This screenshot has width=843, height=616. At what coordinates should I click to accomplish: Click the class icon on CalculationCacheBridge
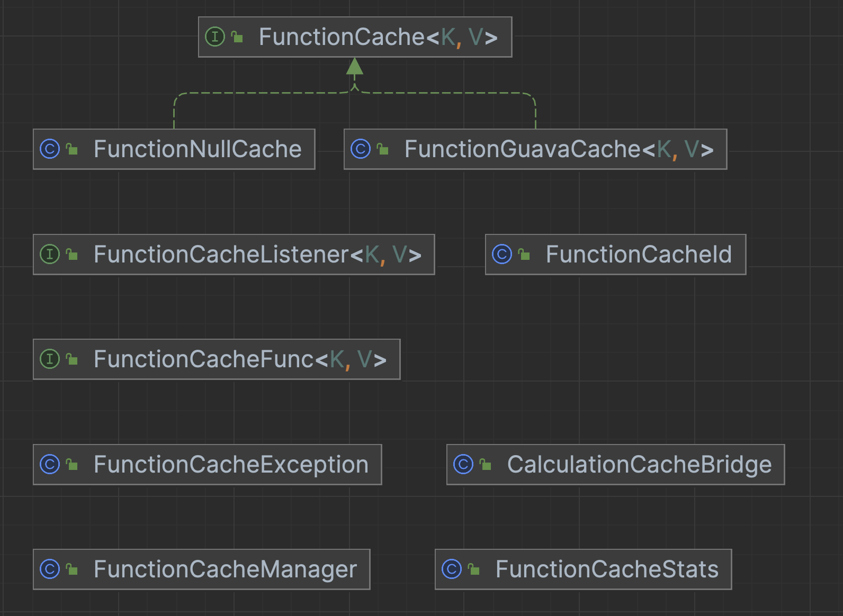click(x=463, y=465)
